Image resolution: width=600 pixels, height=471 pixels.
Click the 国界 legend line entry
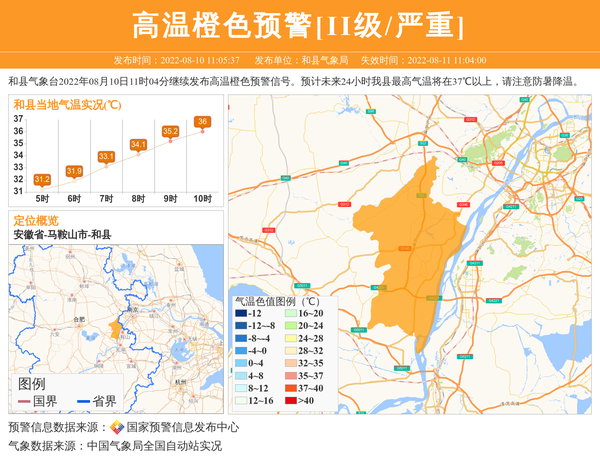click(x=39, y=401)
